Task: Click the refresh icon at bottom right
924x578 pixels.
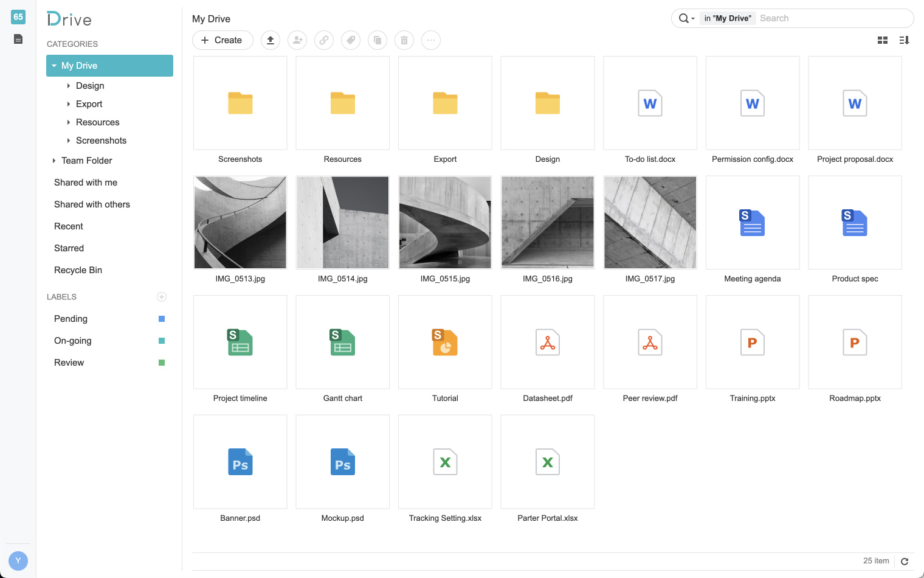Action: [x=905, y=560]
